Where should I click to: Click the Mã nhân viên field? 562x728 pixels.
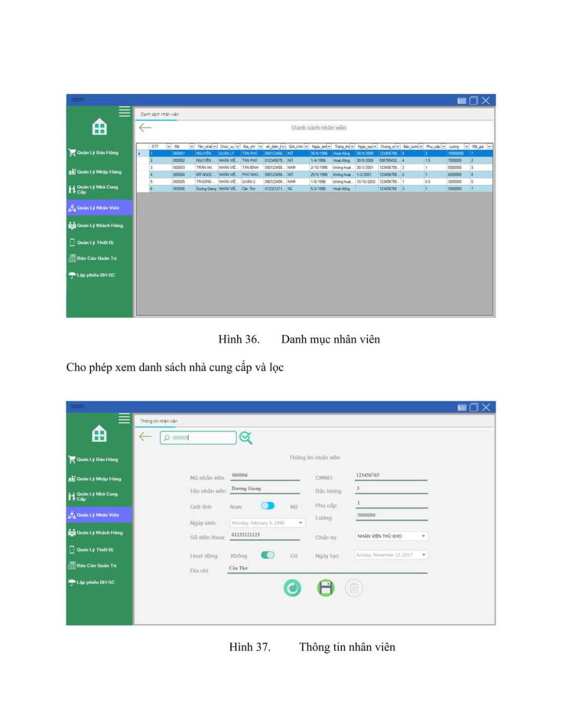[x=265, y=476]
